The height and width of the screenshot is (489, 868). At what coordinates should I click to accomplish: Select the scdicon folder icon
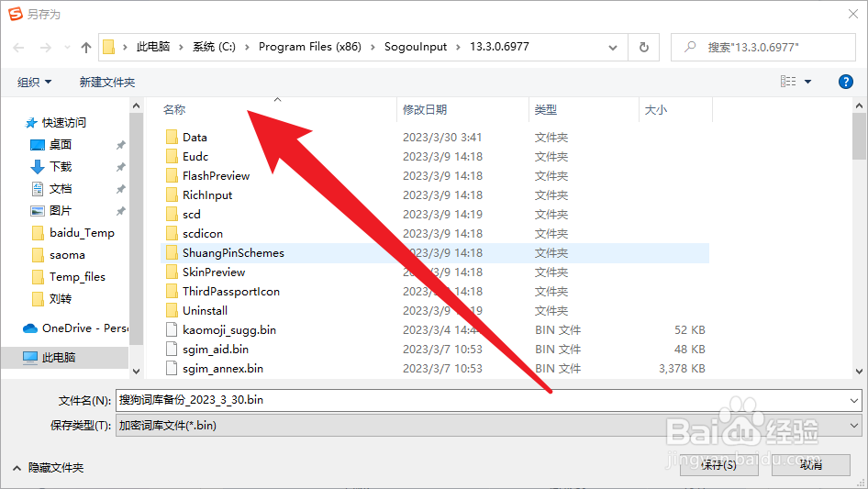(172, 233)
